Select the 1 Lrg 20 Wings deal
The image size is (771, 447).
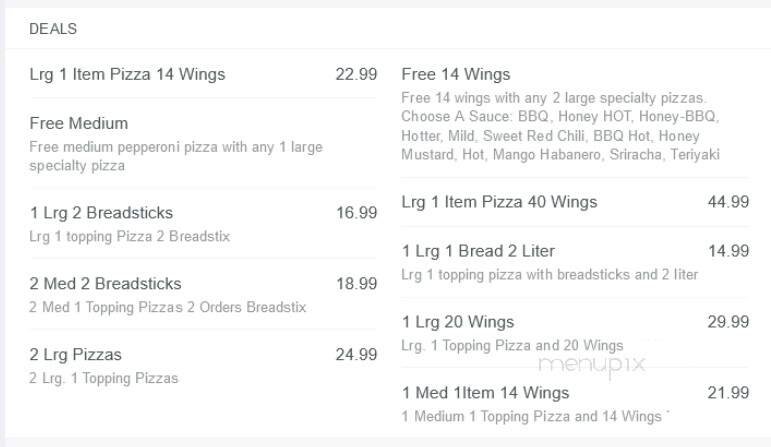(458, 322)
